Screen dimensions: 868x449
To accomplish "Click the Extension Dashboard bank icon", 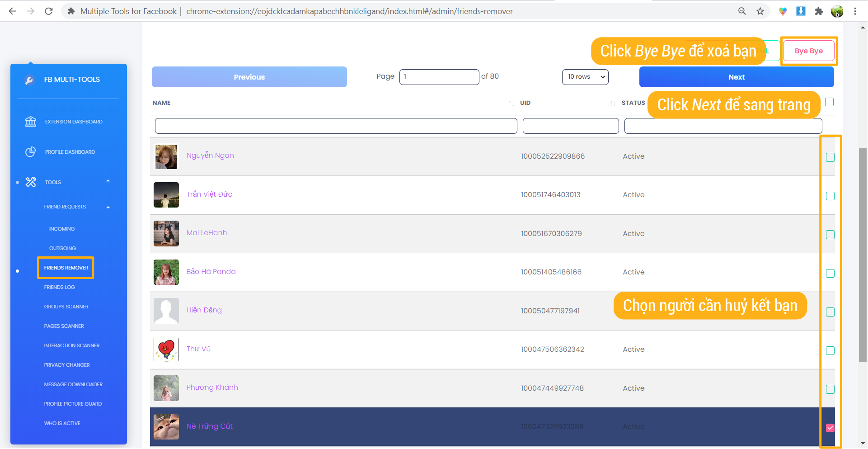I will click(x=31, y=122).
